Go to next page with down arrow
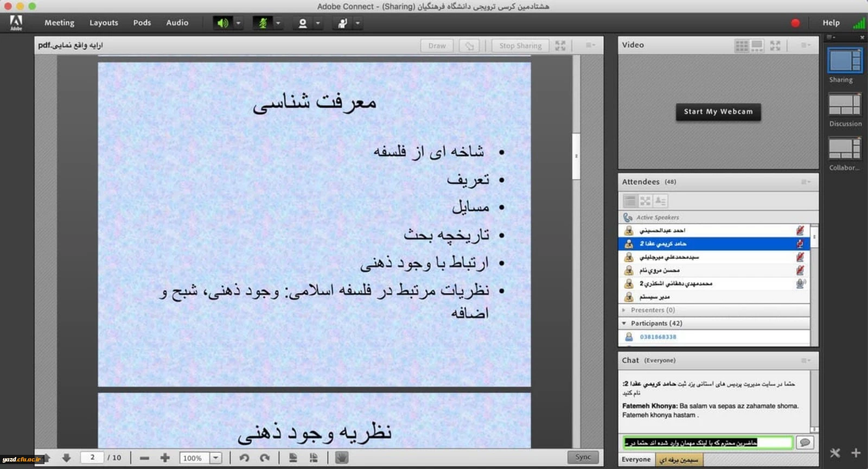The height and width of the screenshot is (469, 868). 66,458
